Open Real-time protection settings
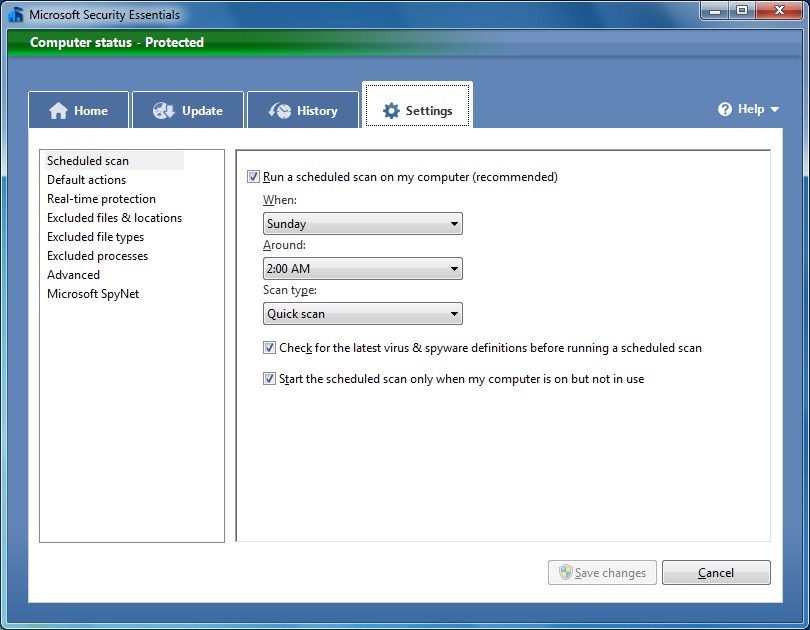 tap(101, 199)
